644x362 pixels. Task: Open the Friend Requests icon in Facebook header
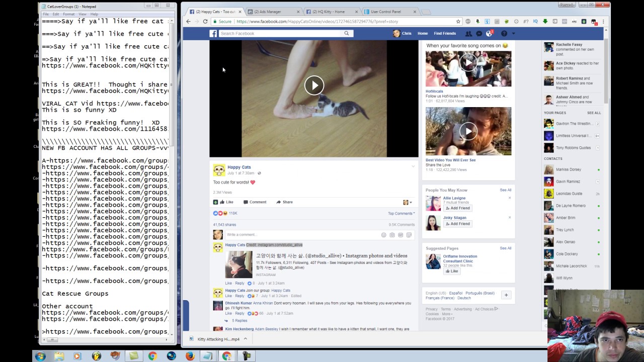[x=468, y=33]
